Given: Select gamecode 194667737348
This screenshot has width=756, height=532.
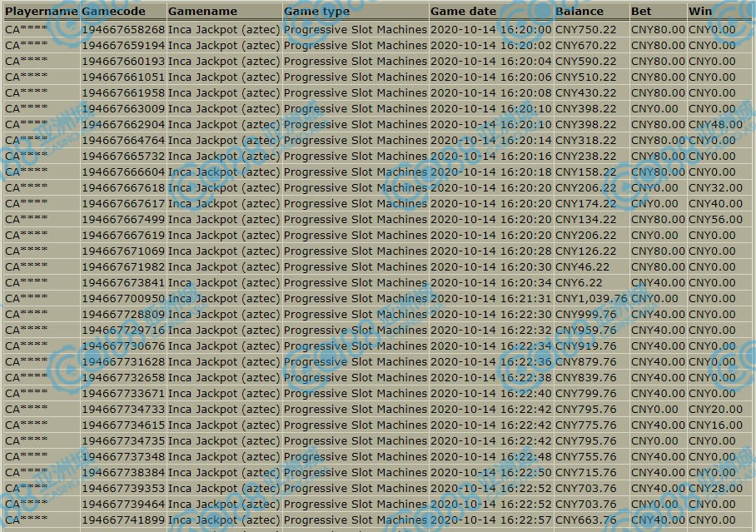Looking at the screenshot, I should click(x=123, y=457).
